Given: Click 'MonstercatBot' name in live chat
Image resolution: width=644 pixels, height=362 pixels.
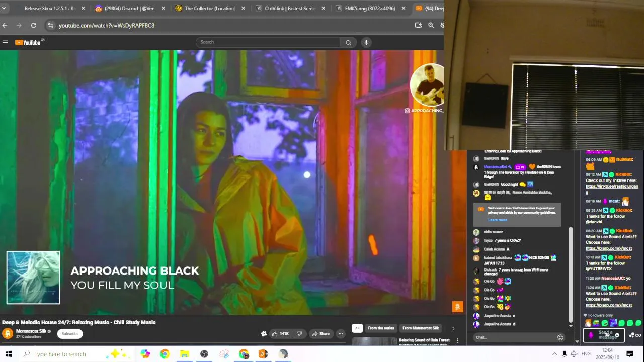Looking at the screenshot, I should pos(496,167).
